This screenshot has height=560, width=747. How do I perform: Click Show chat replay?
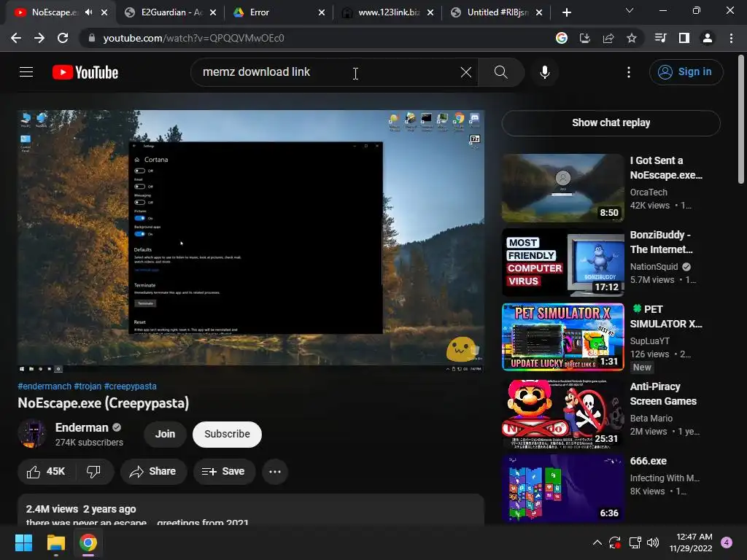611,122
